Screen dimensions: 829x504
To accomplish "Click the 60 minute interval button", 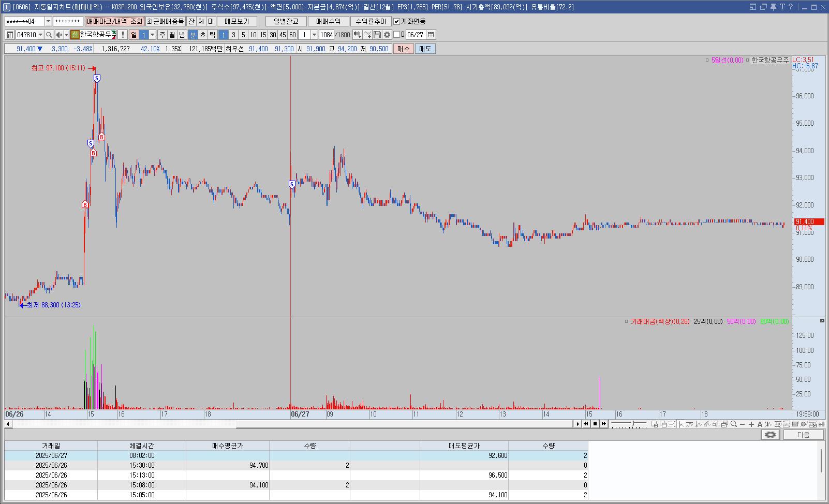I will [x=292, y=35].
